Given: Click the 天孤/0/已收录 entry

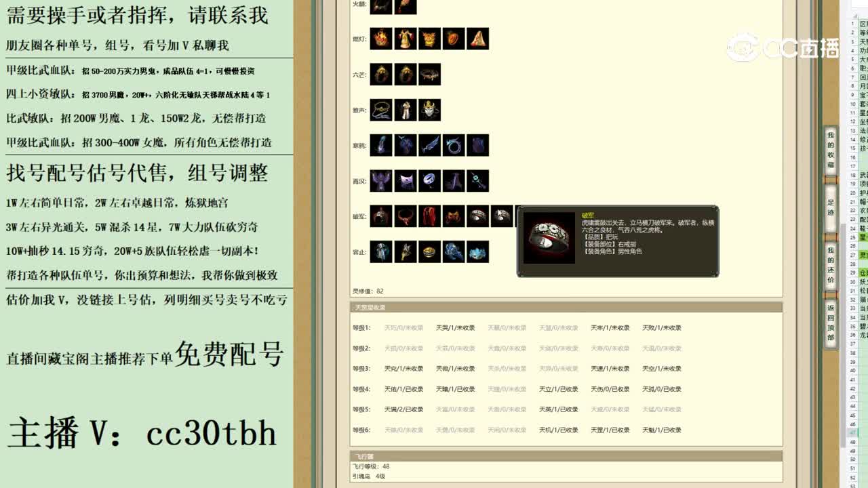Looking at the screenshot, I should (662, 389).
